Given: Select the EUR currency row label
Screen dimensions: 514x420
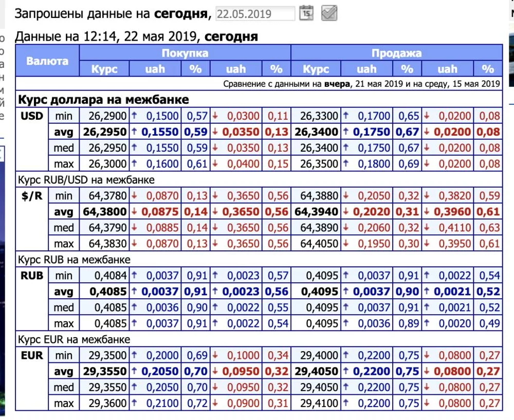Looking at the screenshot, I should tap(32, 355).
